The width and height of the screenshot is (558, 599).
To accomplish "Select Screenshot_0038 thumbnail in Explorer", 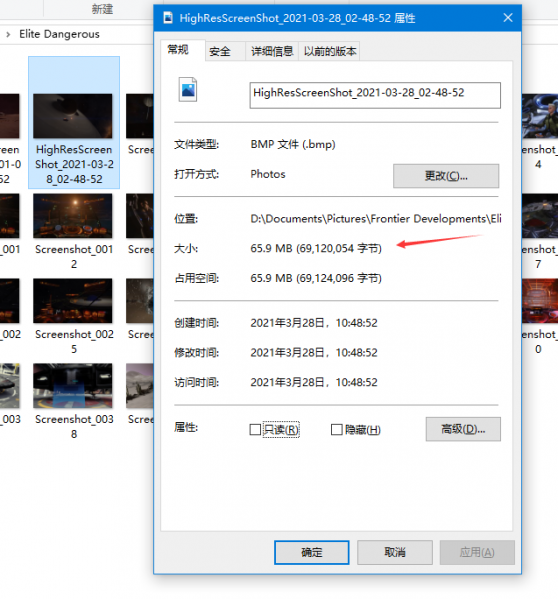I will click(73, 385).
